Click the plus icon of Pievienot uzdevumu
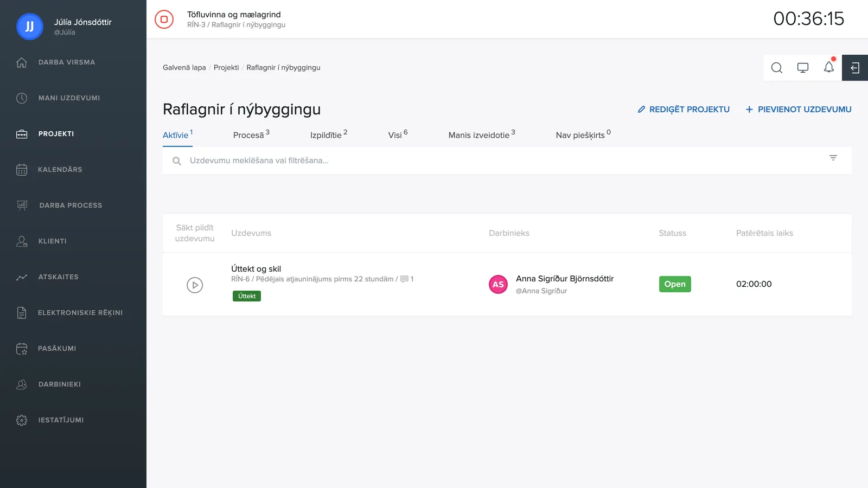 click(x=749, y=110)
